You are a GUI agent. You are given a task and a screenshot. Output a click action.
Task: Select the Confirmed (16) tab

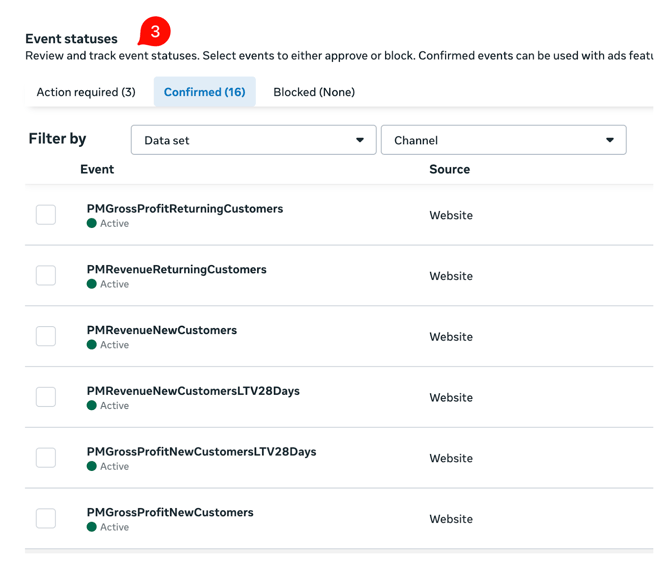204,92
